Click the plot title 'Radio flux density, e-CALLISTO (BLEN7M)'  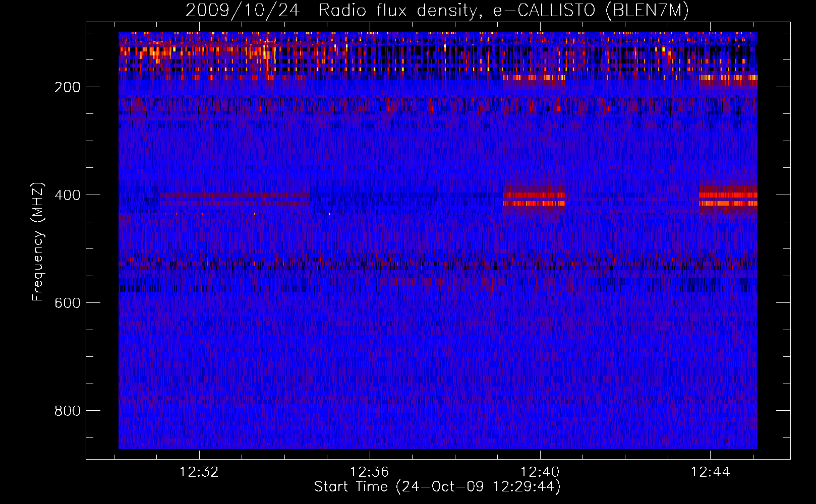tap(503, 11)
